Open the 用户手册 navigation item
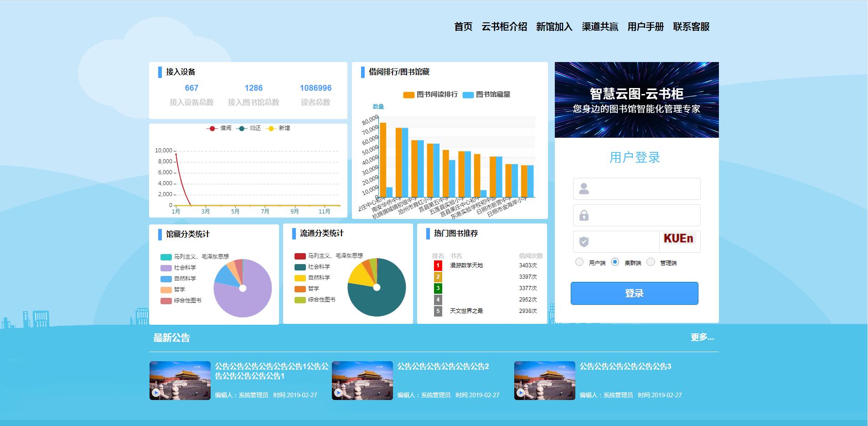 click(x=646, y=27)
